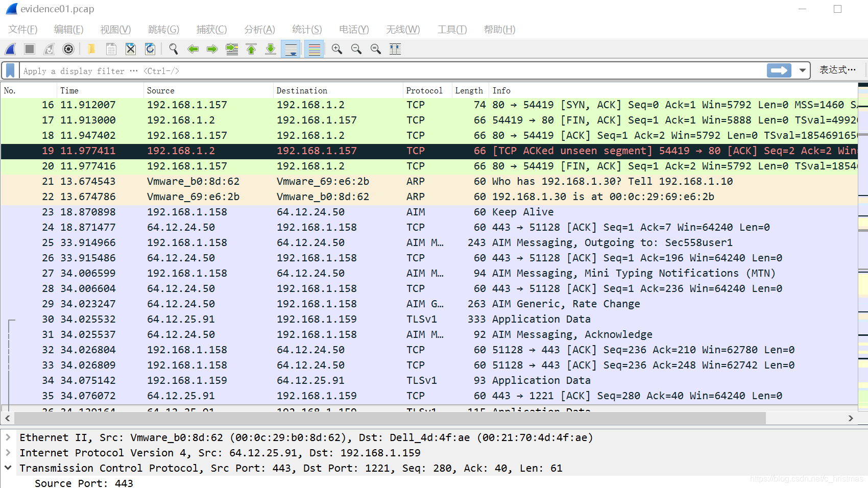
Task: Sort by the Length column header
Action: click(470, 90)
